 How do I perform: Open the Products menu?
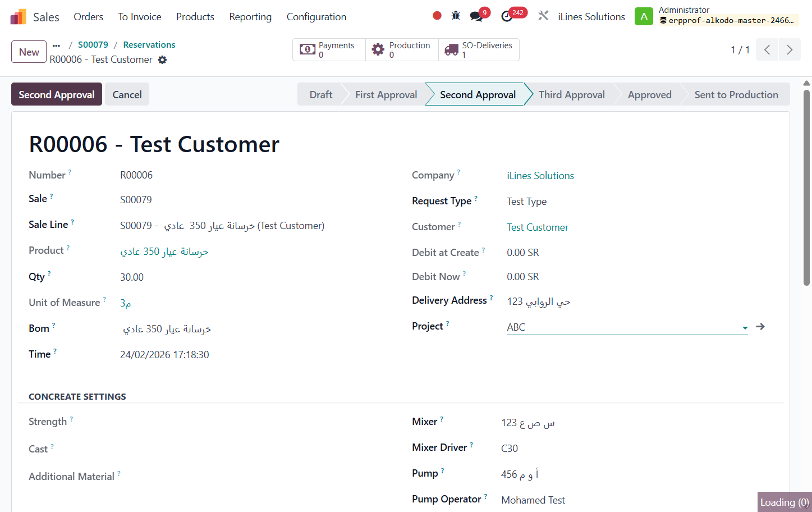(x=195, y=17)
